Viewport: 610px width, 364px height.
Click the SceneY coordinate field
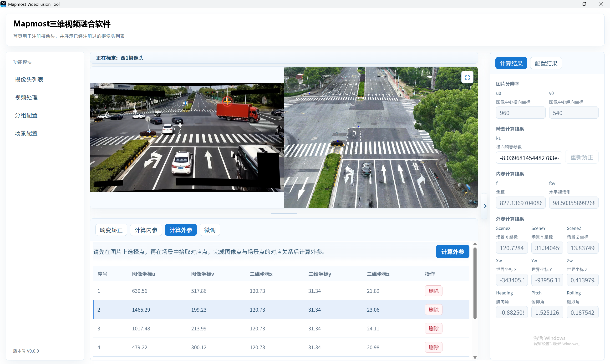(x=547, y=248)
